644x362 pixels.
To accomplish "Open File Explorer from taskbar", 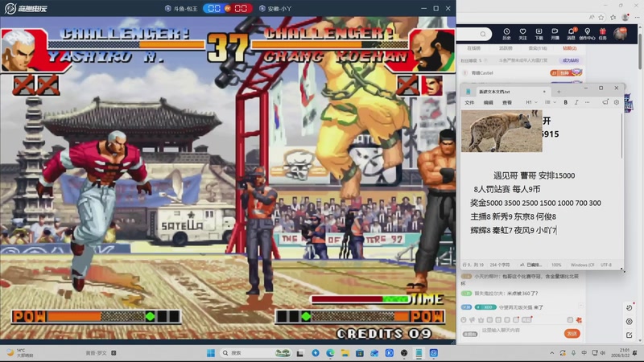I will (x=345, y=353).
